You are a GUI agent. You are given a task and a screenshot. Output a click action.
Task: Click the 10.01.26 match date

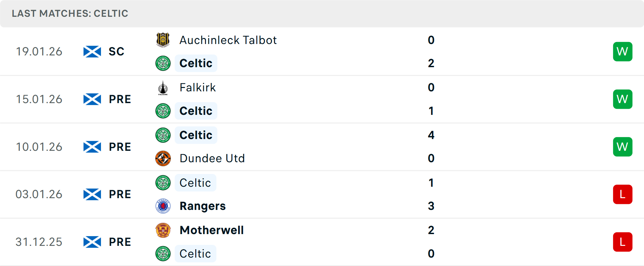pos(39,147)
